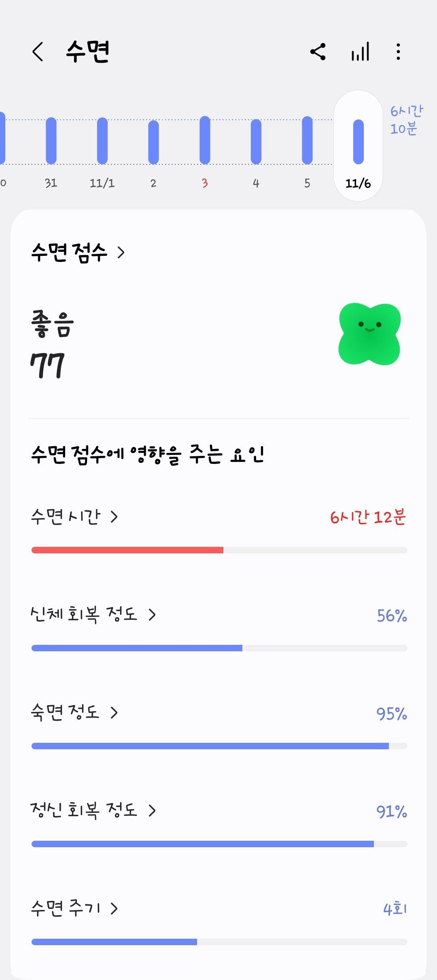Tap the 6시간 12분 duration value
This screenshot has height=980, width=437.
pyautogui.click(x=368, y=517)
